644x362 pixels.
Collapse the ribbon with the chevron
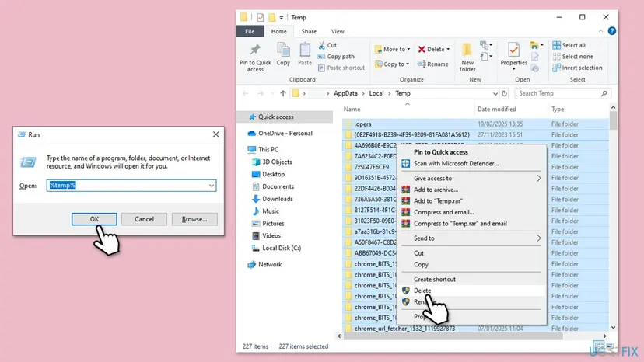pyautogui.click(x=600, y=31)
